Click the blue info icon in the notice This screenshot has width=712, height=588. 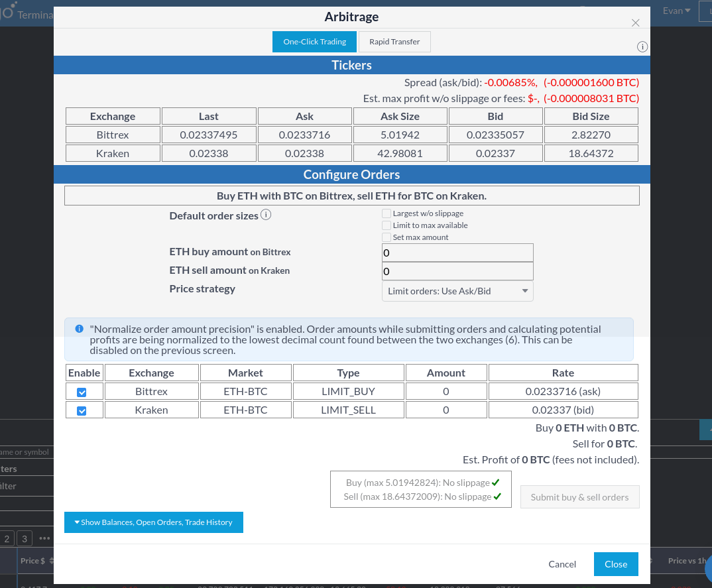[79, 329]
